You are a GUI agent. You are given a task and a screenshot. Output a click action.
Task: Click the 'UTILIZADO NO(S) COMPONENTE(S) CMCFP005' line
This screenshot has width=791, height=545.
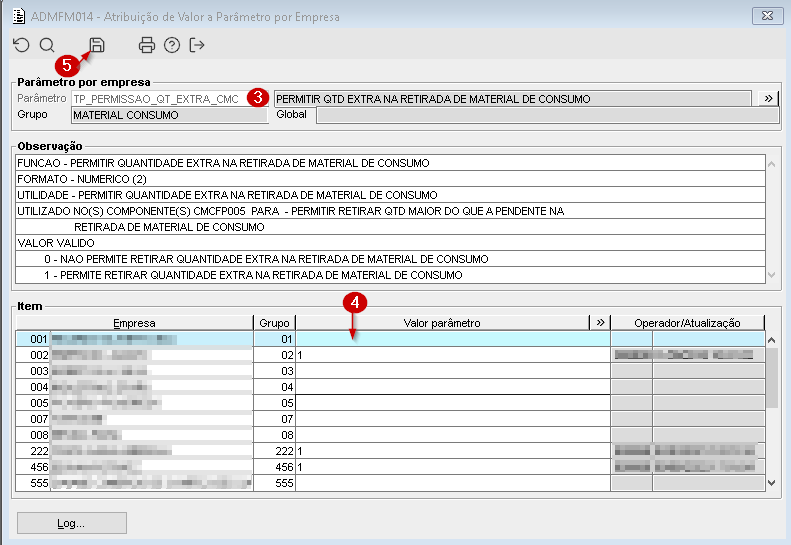tap(390, 211)
